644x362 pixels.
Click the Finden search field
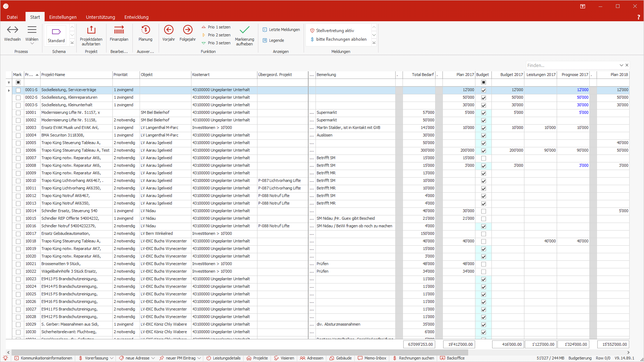(572, 65)
